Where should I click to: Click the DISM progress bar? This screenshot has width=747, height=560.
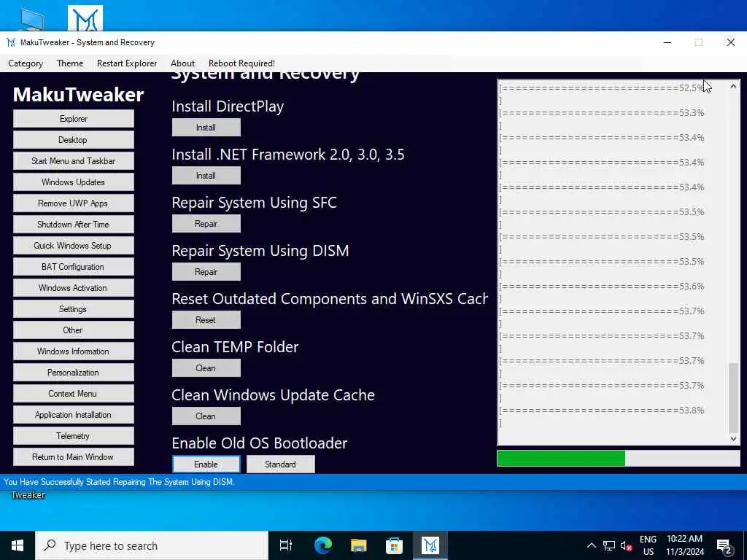(619, 459)
